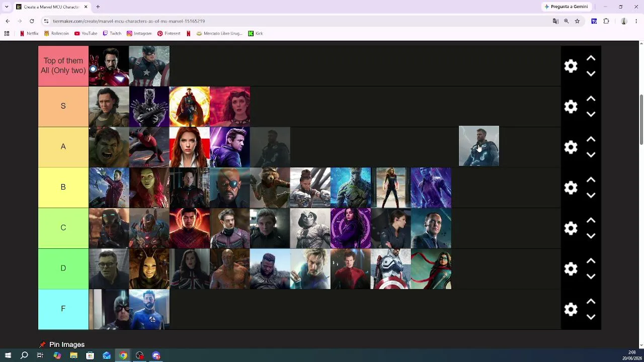
Task: Select the Rocket Raccoon image in B tier
Action: point(270,188)
